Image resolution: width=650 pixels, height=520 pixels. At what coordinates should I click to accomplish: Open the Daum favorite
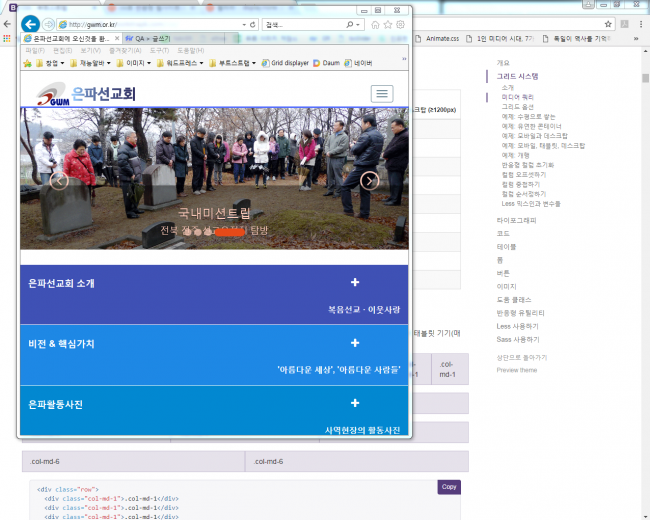[327, 63]
